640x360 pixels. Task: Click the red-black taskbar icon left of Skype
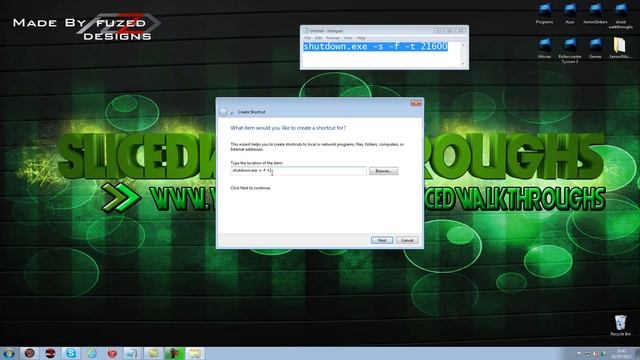click(x=50, y=353)
